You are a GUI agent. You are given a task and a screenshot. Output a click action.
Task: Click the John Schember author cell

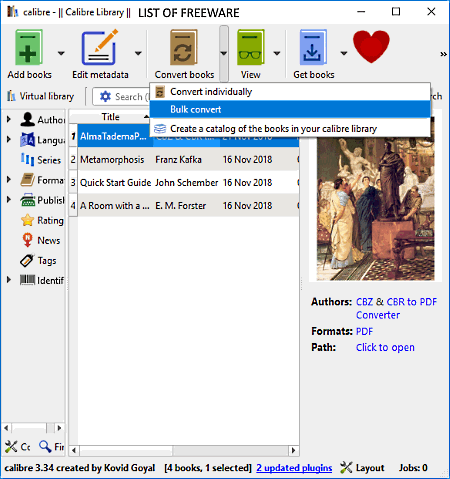pyautogui.click(x=186, y=183)
